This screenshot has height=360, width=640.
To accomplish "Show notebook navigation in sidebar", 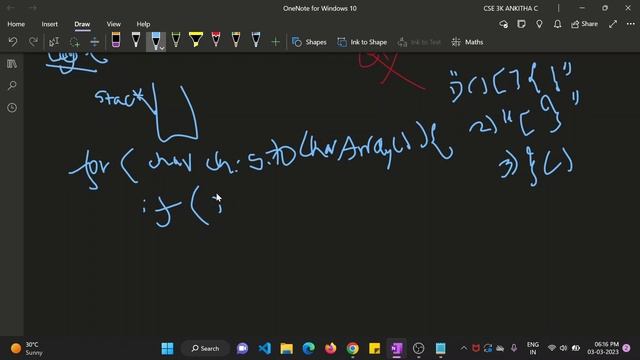I will 12,64.
